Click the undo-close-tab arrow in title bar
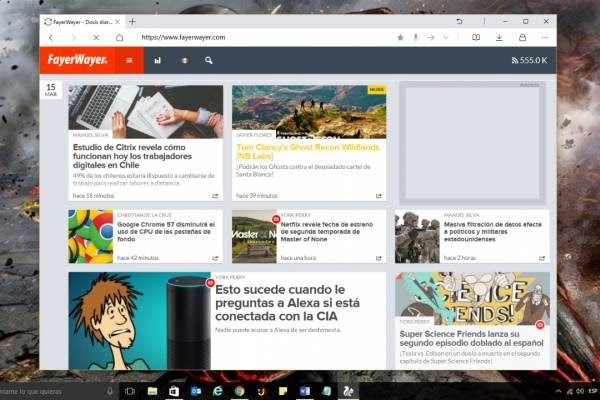 (x=459, y=21)
